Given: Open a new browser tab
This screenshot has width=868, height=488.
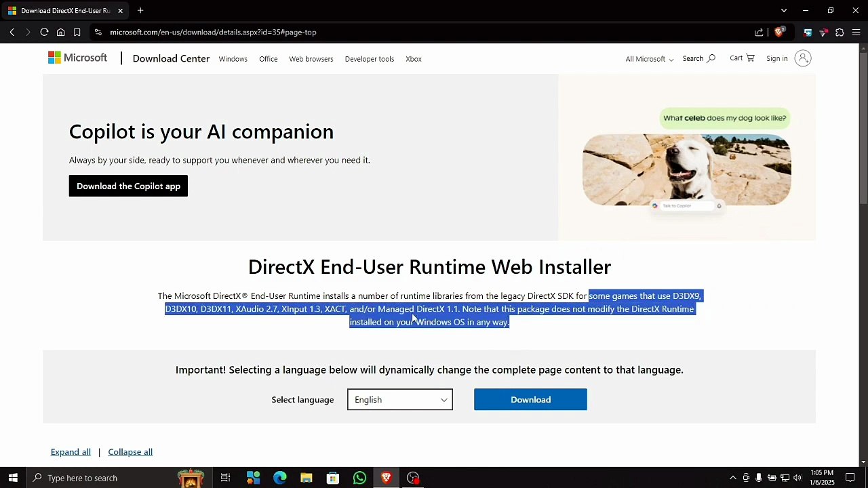Looking at the screenshot, I should [140, 10].
